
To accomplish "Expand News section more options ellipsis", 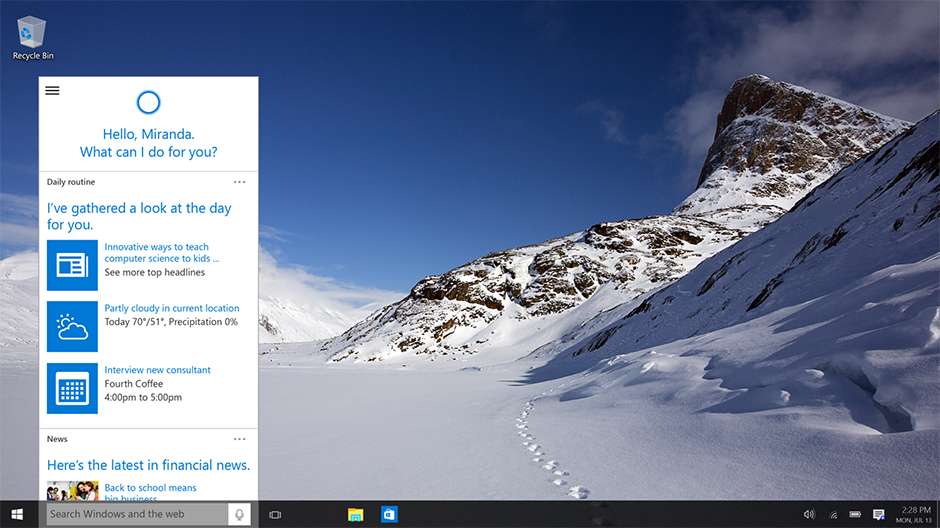I will pos(239,439).
